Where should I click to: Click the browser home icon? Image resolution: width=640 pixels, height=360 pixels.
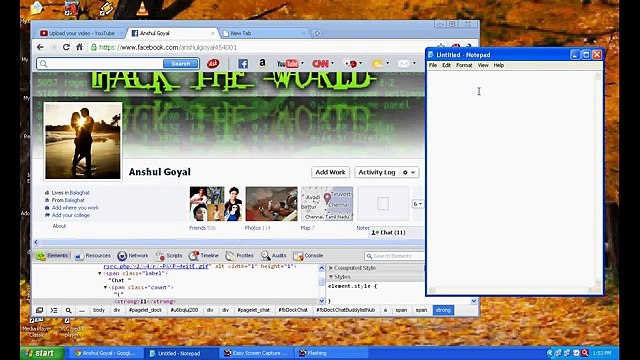pyautogui.click(x=80, y=47)
